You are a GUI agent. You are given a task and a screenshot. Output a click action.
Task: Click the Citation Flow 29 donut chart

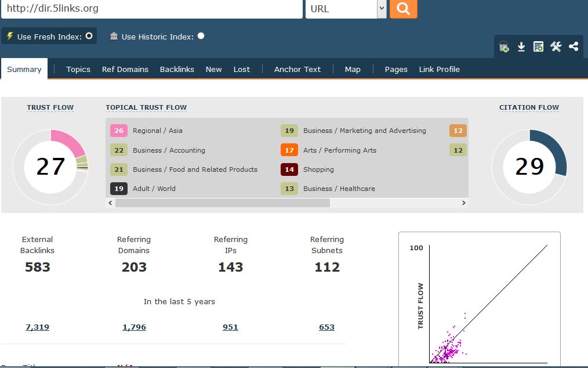[529, 167]
